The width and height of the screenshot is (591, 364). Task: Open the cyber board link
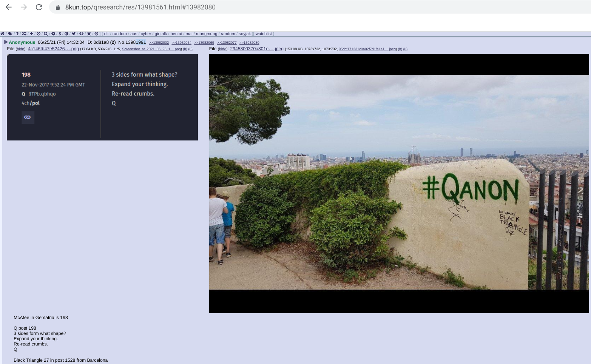click(x=146, y=34)
